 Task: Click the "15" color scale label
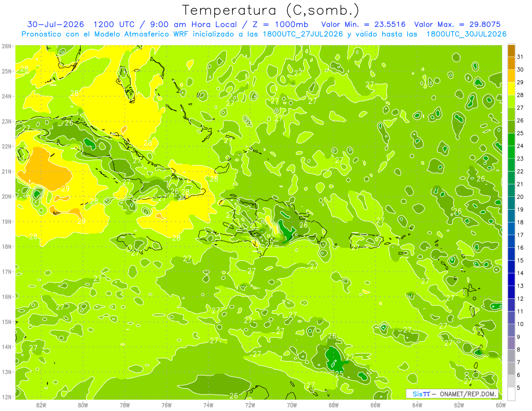520,260
